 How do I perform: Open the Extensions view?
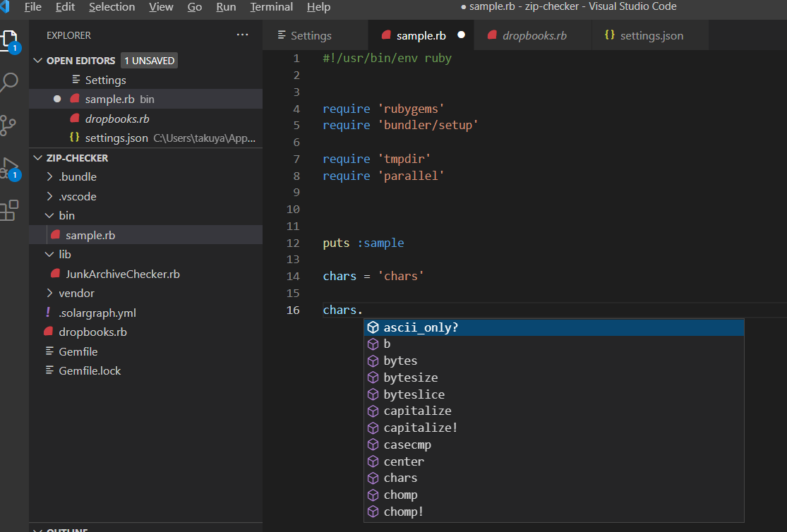(x=9, y=211)
